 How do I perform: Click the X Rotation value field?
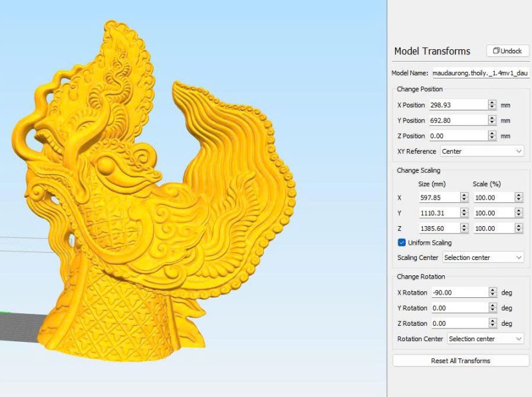(458, 293)
